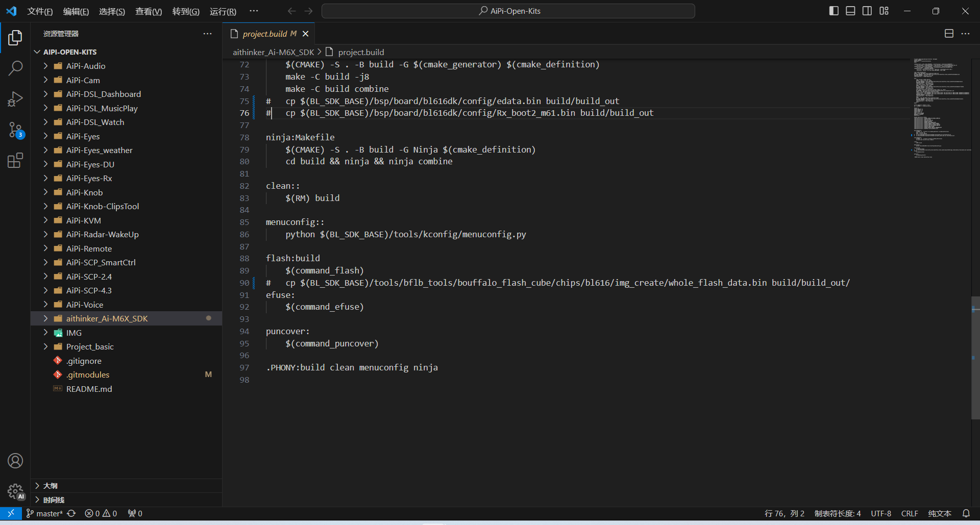980x525 pixels.
Task: Open the 选择(S) menu
Action: 112,11
